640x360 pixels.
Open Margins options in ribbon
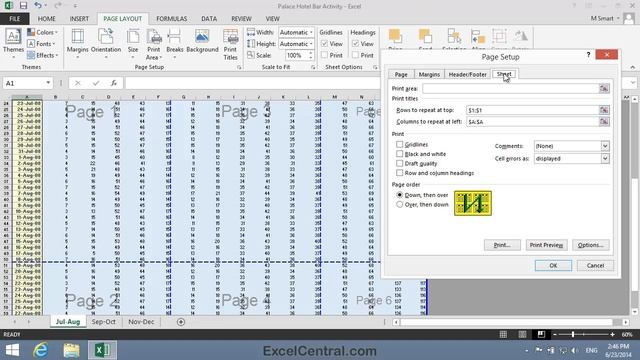click(77, 44)
